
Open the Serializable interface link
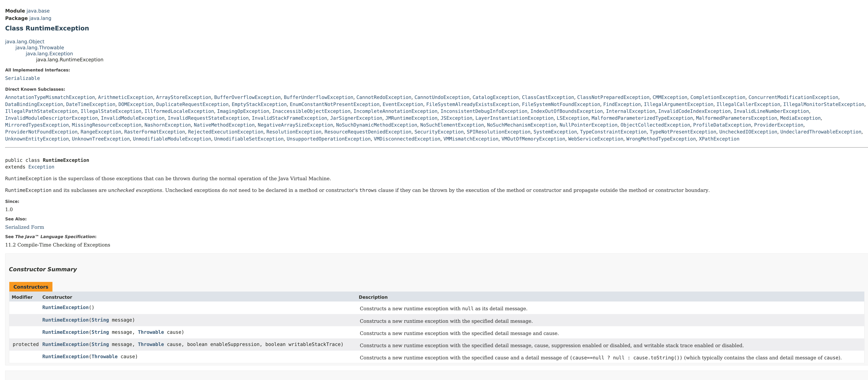tap(22, 79)
